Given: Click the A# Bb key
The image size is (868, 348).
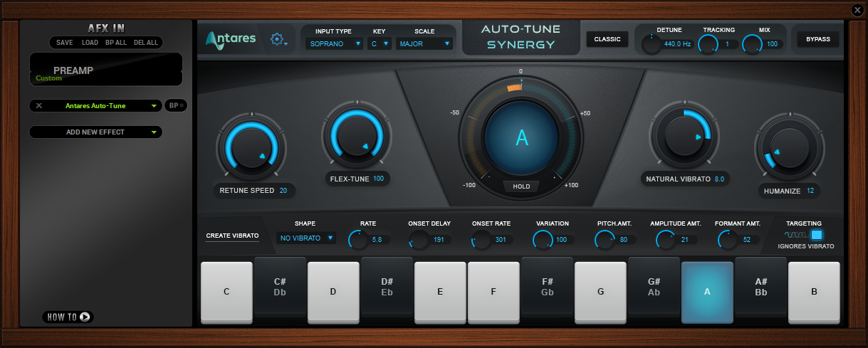Looking at the screenshot, I should [760, 287].
